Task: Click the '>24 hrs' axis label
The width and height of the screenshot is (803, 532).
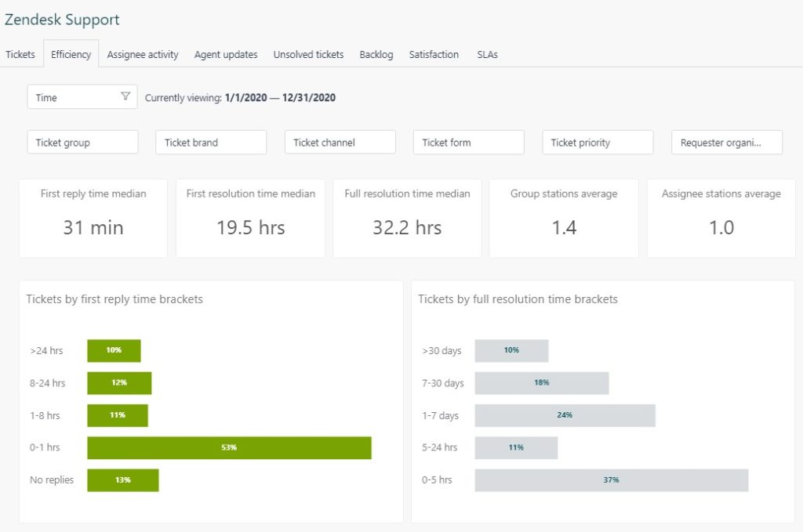Action: 46,350
